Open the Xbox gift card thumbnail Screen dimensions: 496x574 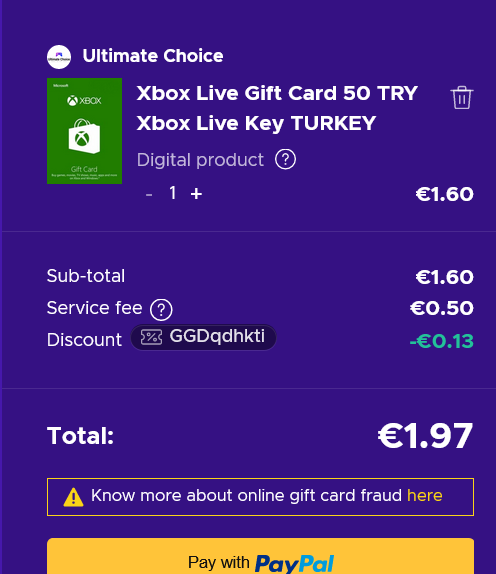[x=85, y=131]
